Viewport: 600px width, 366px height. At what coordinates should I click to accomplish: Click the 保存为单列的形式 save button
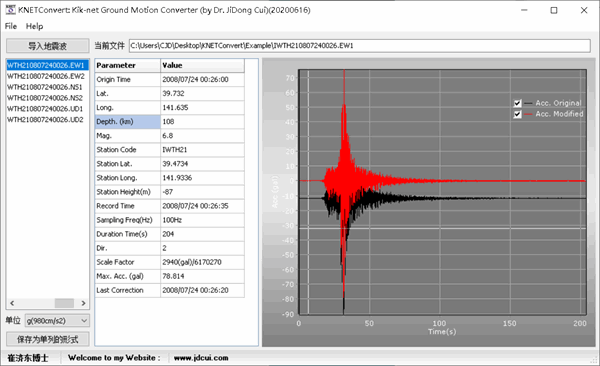tap(47, 339)
